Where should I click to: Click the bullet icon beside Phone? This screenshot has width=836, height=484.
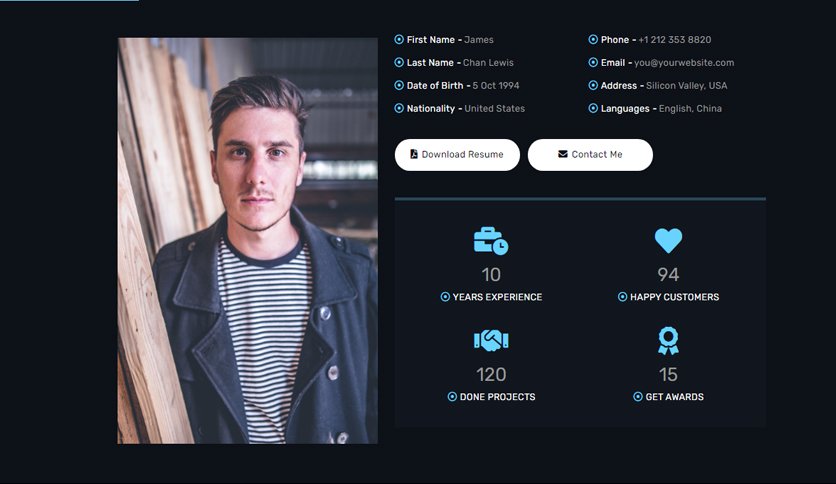pos(593,39)
